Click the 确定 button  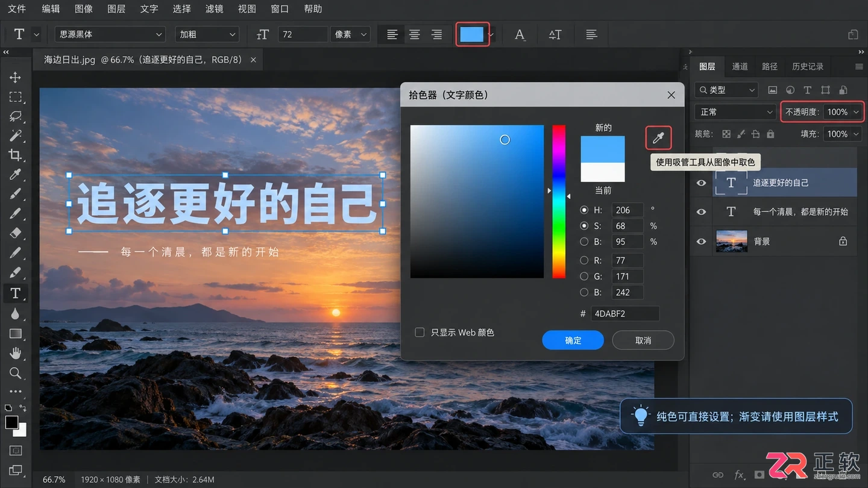coord(573,340)
